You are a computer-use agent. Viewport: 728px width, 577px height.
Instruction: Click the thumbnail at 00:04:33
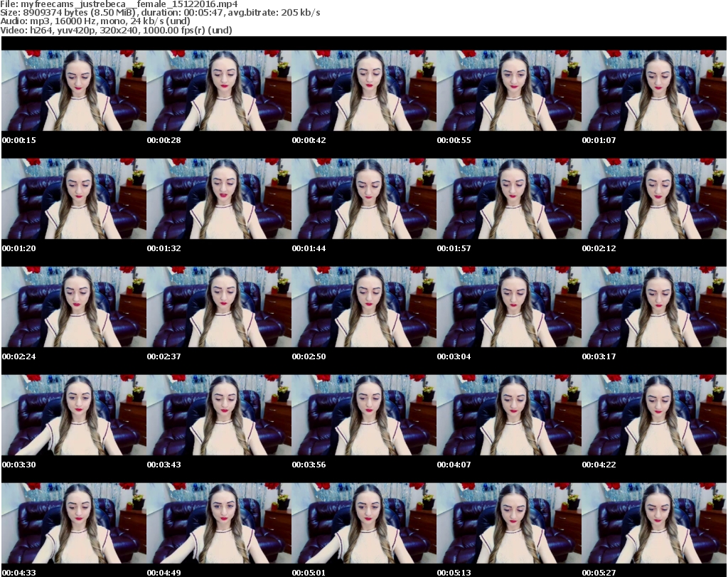click(74, 523)
